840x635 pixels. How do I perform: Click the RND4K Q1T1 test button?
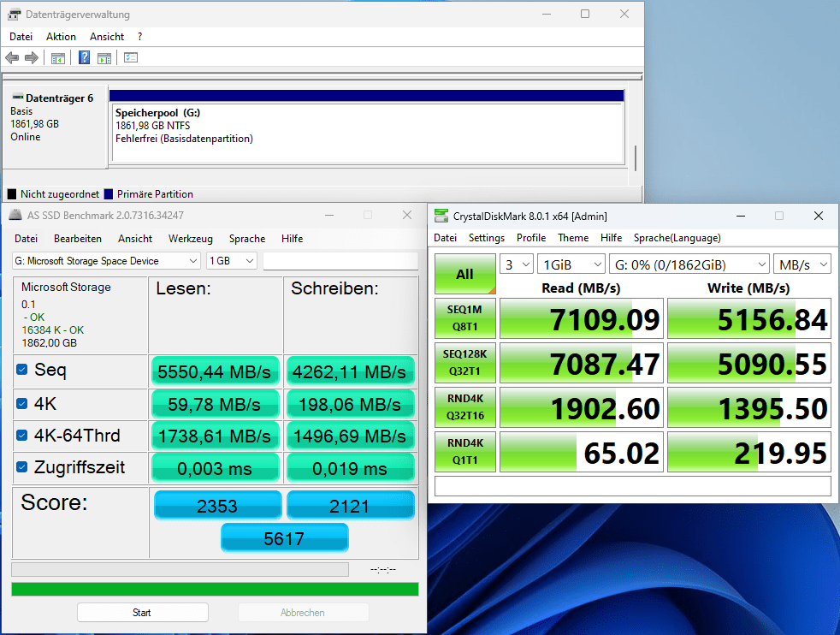[465, 452]
